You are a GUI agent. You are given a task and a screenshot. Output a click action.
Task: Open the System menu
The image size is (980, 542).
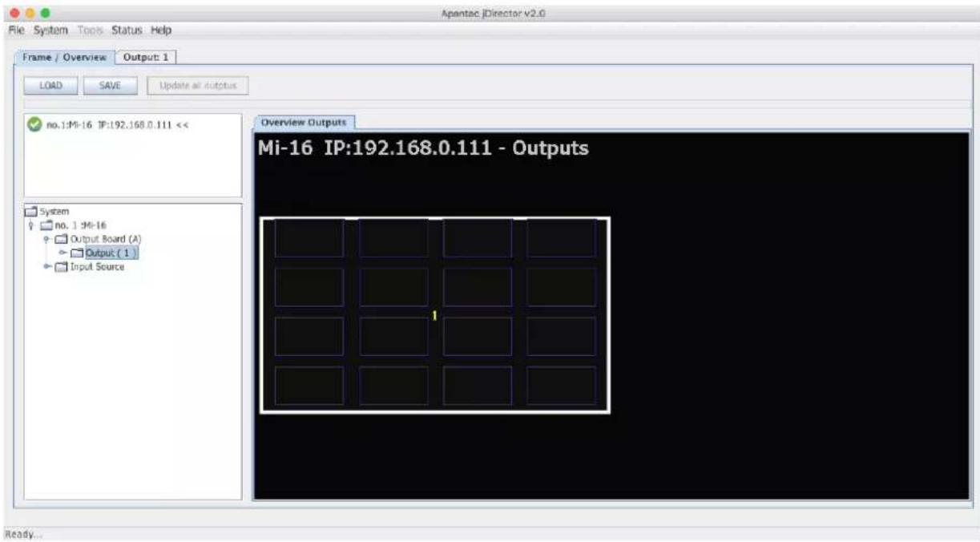pyautogui.click(x=51, y=30)
